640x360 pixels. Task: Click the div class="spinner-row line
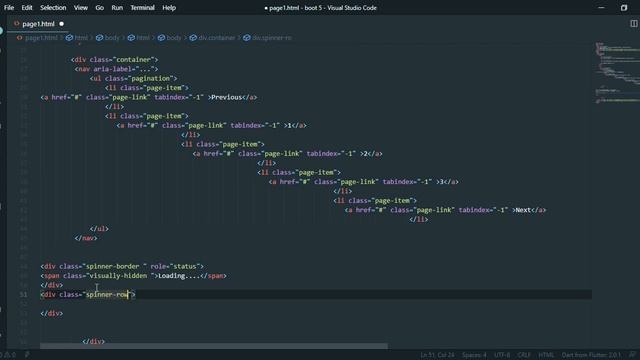click(x=88, y=295)
